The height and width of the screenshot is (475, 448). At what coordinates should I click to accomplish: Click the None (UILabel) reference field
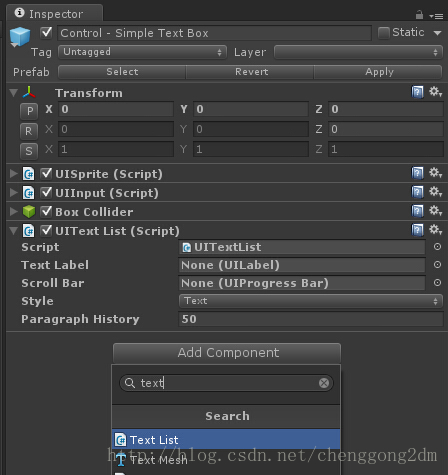pos(302,265)
